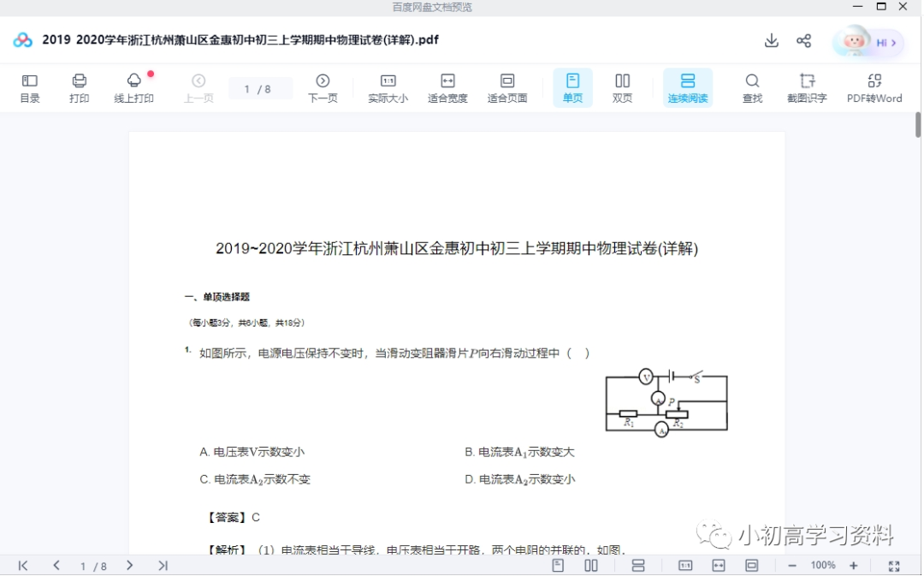Viewport: 924px width, 576px height.
Task: Click actual size 1:1 icon in bottom bar
Action: pyautogui.click(x=685, y=566)
